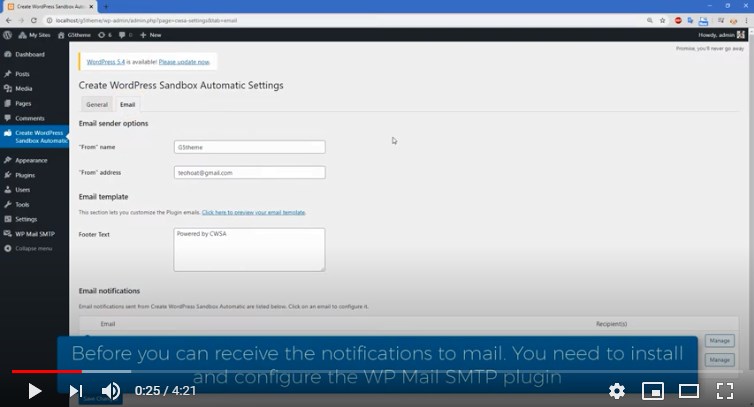Viewport: 754px width, 407px height.
Task: Enable miniplayer mode
Action: (x=653, y=391)
